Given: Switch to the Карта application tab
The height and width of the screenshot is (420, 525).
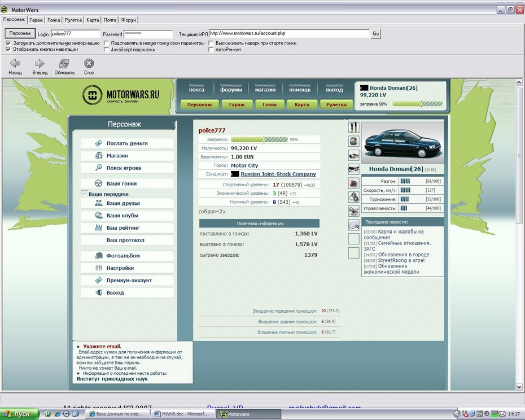Looking at the screenshot, I should pos(93,20).
